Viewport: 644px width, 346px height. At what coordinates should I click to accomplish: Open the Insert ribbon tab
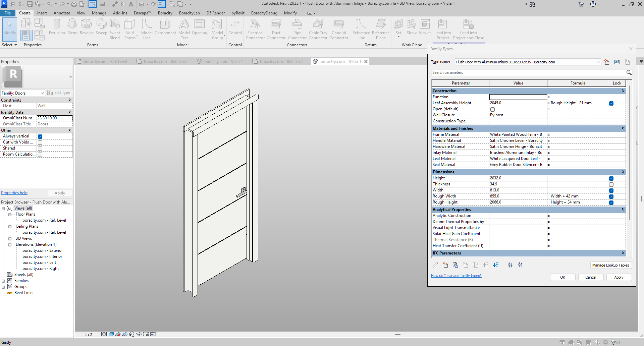coord(42,13)
